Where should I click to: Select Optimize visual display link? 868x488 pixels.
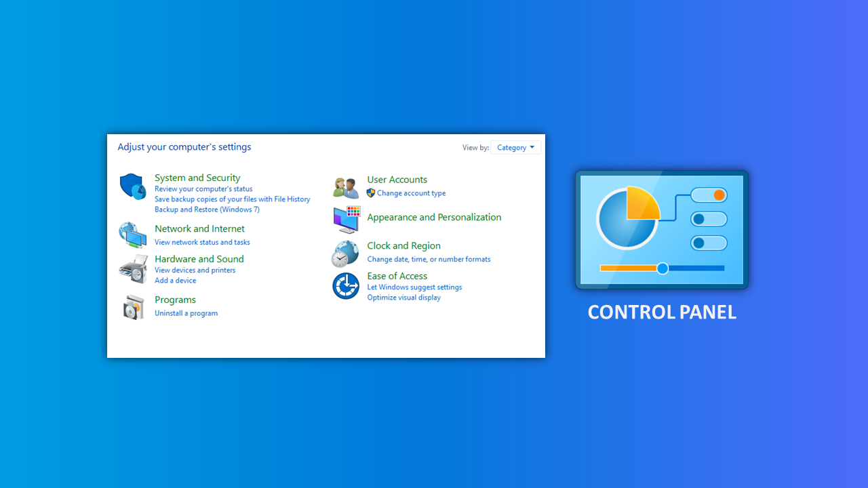(404, 298)
